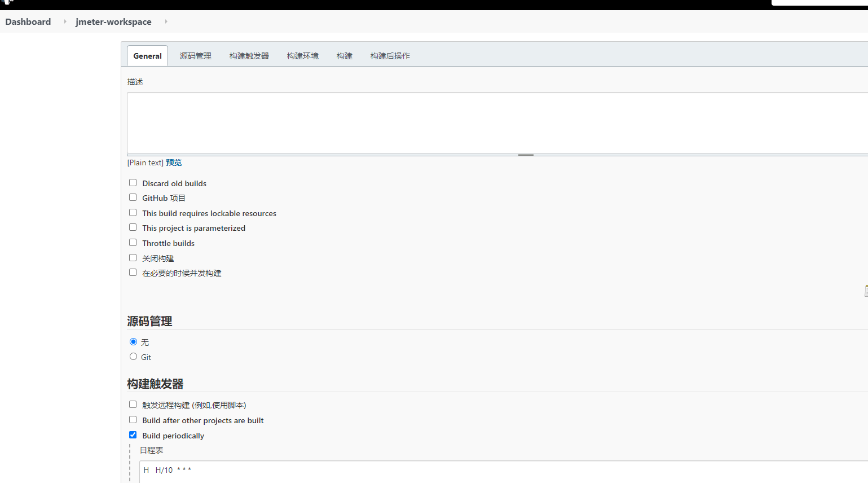The width and height of the screenshot is (868, 483).
Task: Switch to the 构建 tab
Action: pyautogui.click(x=344, y=56)
